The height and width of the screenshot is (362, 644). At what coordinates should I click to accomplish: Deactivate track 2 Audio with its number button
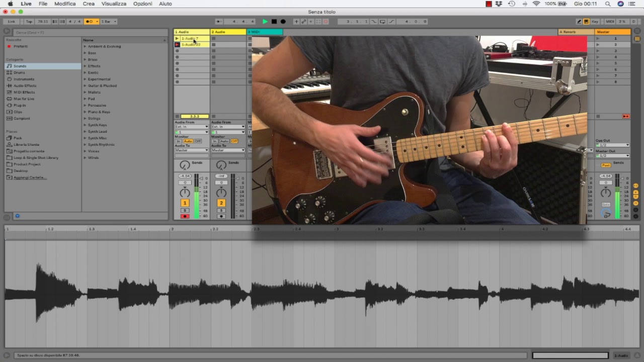pyautogui.click(x=221, y=203)
